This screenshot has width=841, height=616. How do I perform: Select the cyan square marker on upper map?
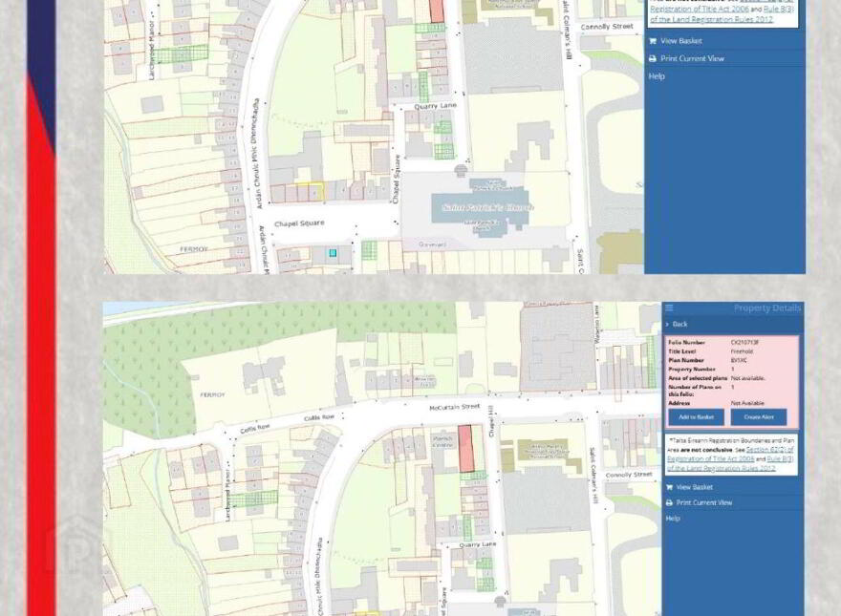333,253
